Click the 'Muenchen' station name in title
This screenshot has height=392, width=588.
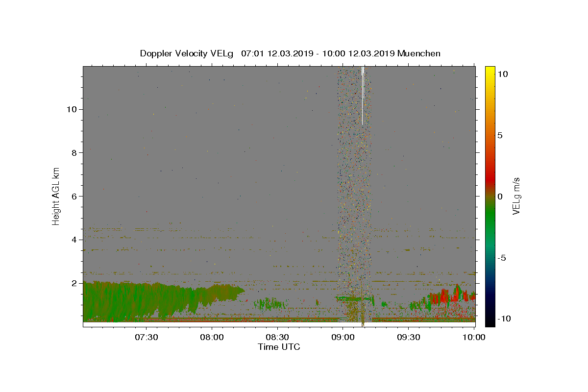point(419,53)
